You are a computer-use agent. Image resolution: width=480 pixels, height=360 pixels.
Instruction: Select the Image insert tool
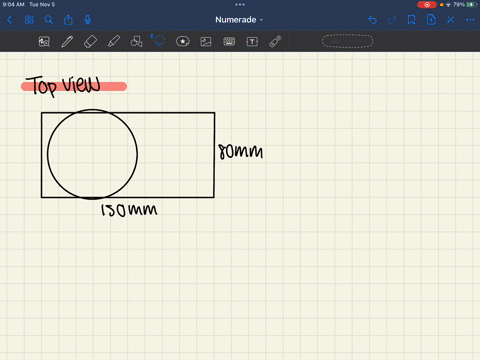pos(206,42)
